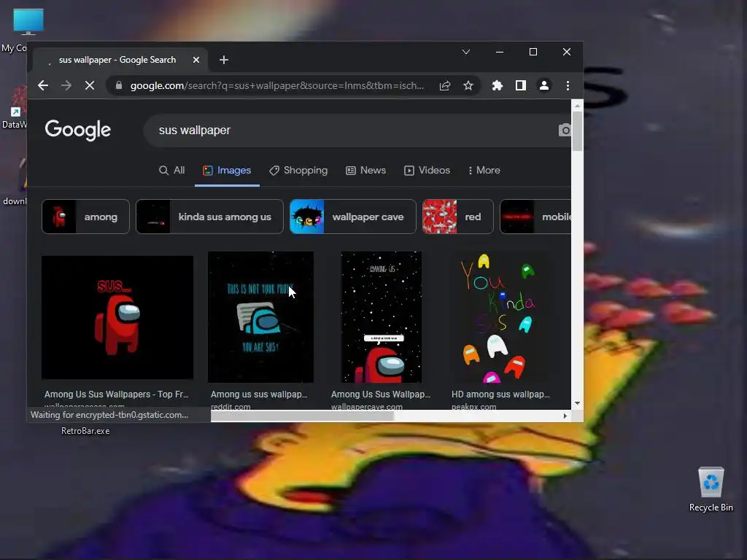Image resolution: width=747 pixels, height=560 pixels.
Task: Open the Videos results tab
Action: [x=427, y=171]
